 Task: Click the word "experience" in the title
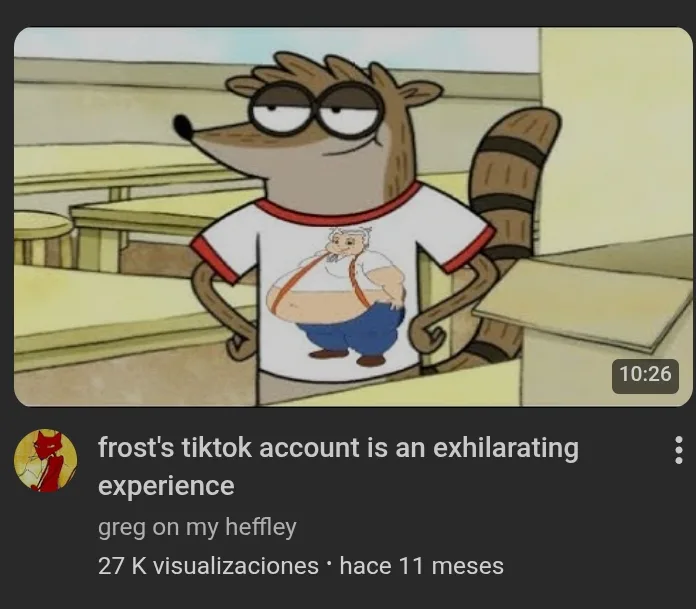click(166, 486)
